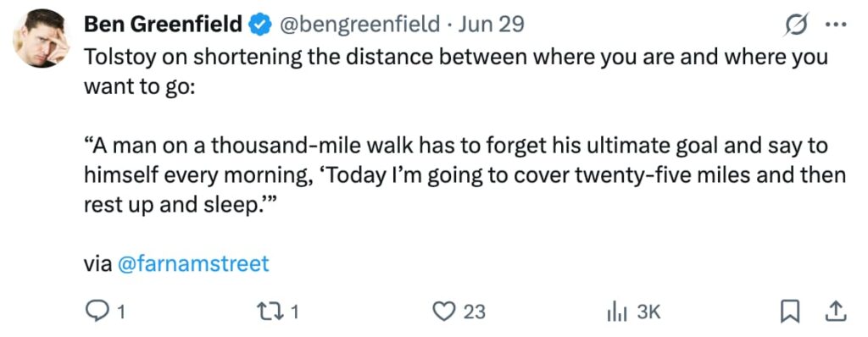Click the 3K views count
The width and height of the screenshot is (868, 337).
[648, 312]
